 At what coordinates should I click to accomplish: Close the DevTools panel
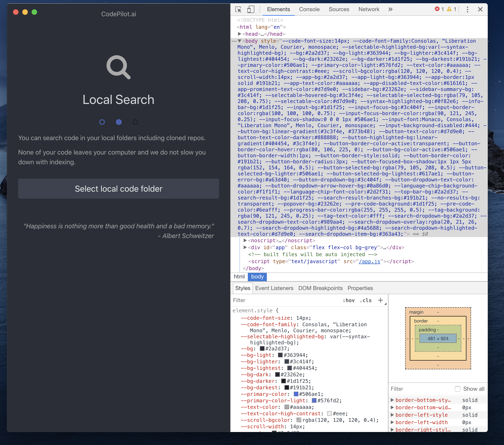point(480,9)
